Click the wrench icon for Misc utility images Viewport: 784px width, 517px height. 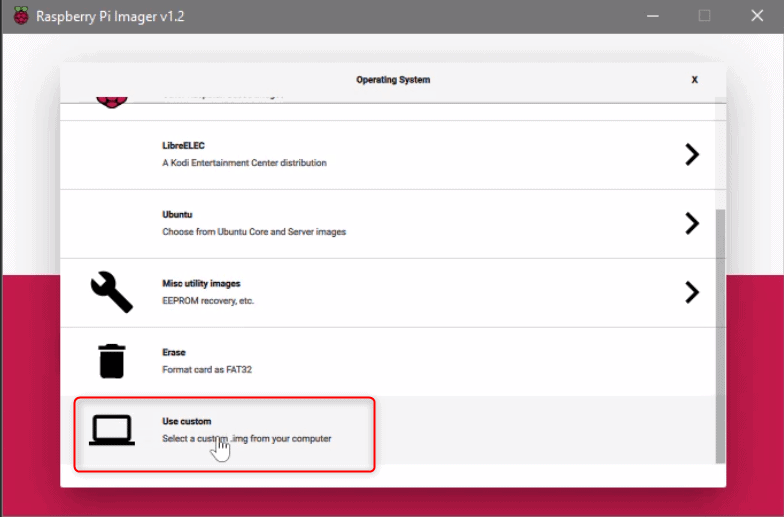pyautogui.click(x=112, y=292)
